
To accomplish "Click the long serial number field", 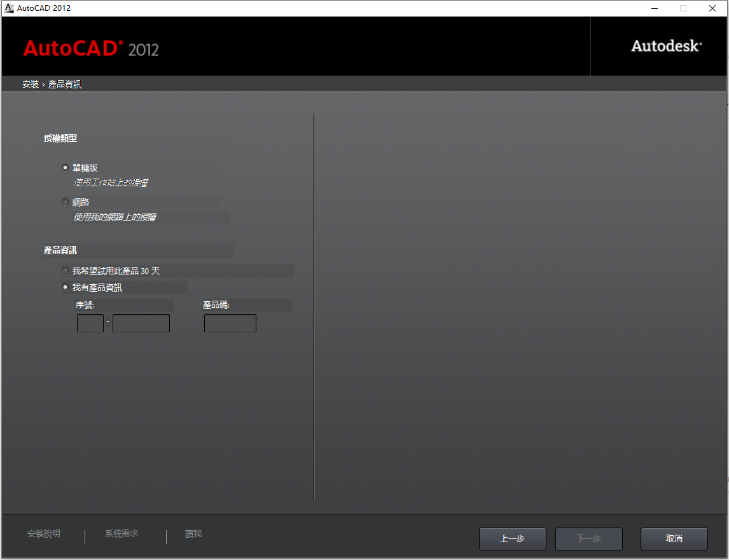I will (141, 323).
